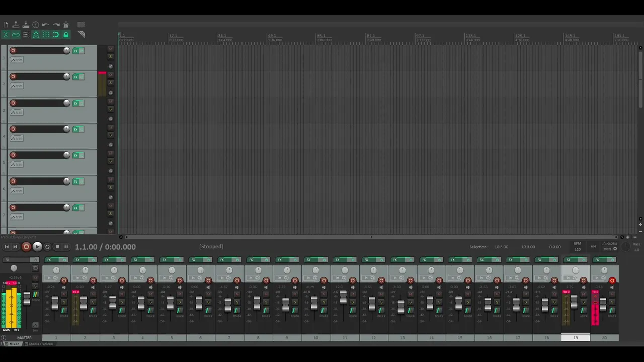Toggle move envelope points with items icon
Screen dimensions: 644x362
pyautogui.click(x=36, y=35)
